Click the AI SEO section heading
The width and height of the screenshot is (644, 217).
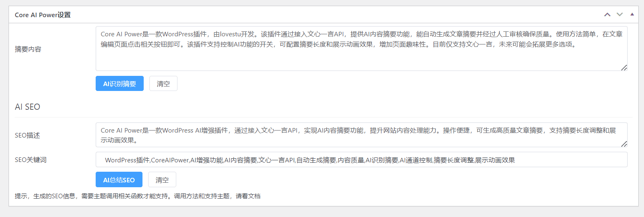(x=27, y=107)
